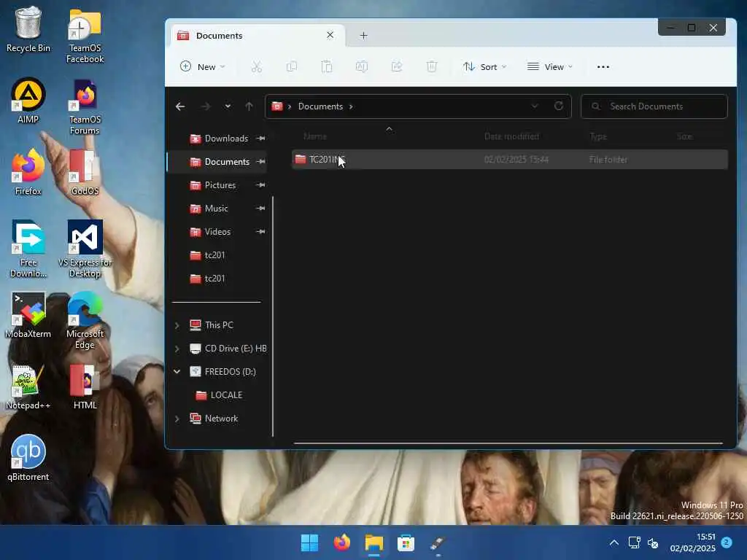Screen dimensions: 747x560
Task: Select Pictures in navigation pane
Action: [219, 184]
